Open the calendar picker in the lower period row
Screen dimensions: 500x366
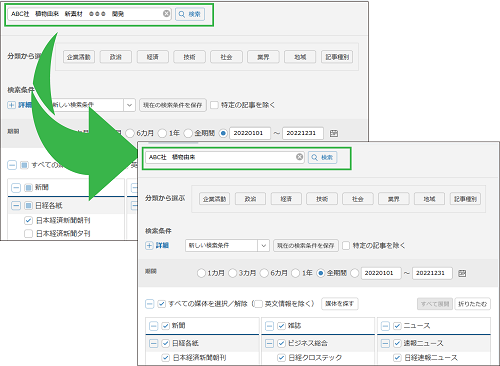462,273
